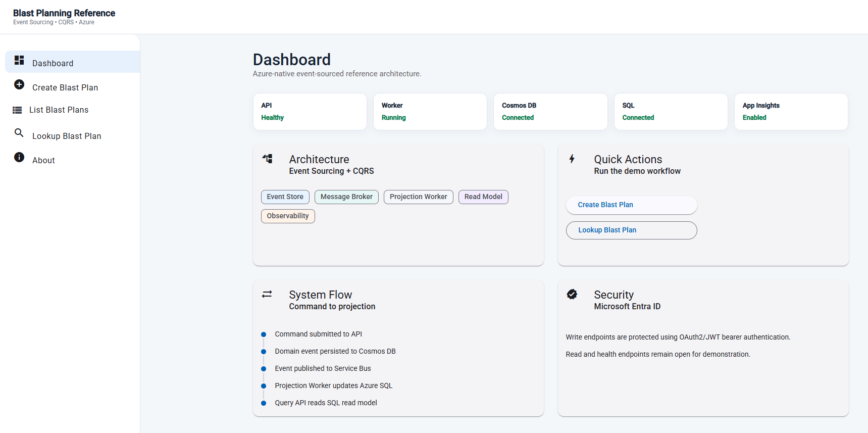868x433 pixels.
Task: Click the Read Model chip
Action: (x=483, y=197)
